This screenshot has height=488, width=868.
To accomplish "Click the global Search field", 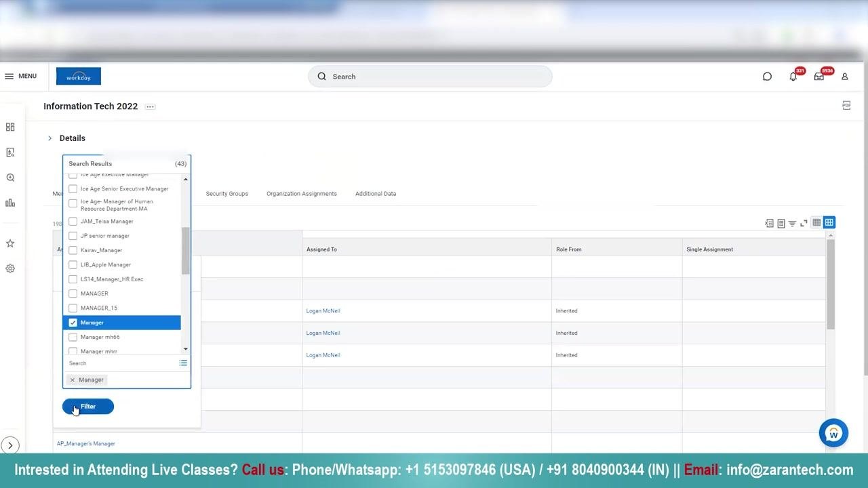I will pyautogui.click(x=430, y=77).
